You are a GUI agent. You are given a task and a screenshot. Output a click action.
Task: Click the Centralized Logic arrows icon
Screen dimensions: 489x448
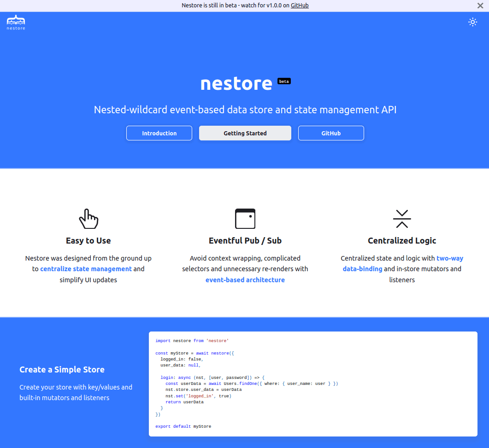pos(402,219)
